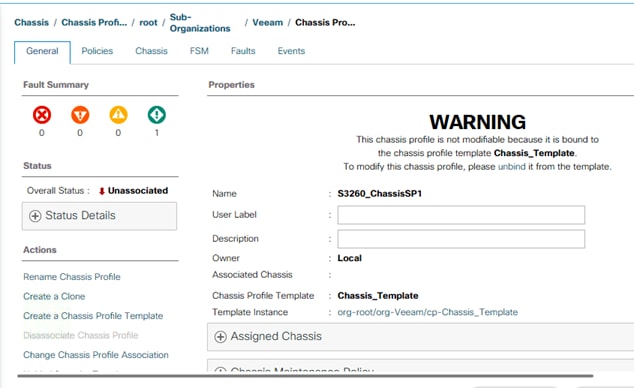This screenshot has width=634, height=388.
Task: Open the Events tab
Action: [291, 51]
